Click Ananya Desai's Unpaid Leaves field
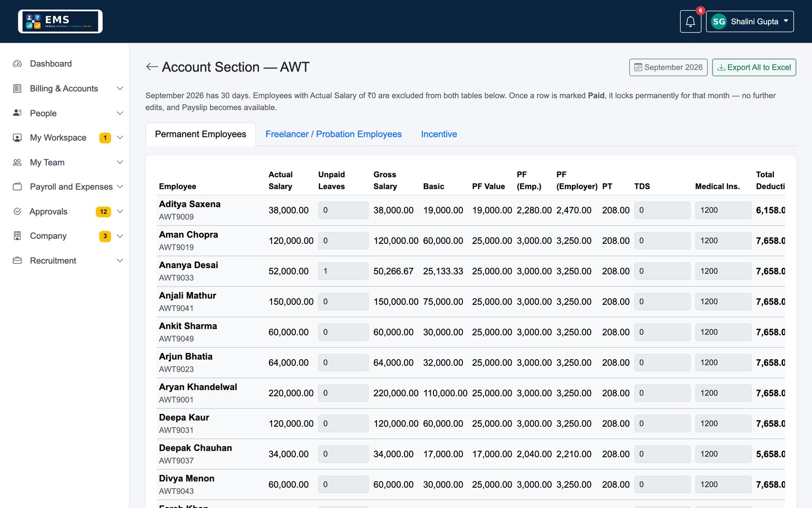Screen dimensions: 812x508 coord(343,271)
